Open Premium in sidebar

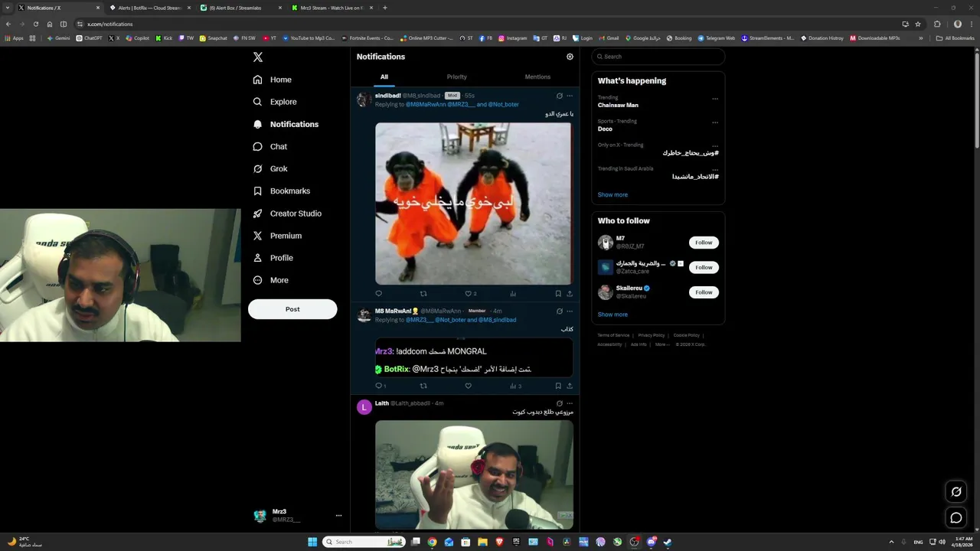pyautogui.click(x=278, y=236)
